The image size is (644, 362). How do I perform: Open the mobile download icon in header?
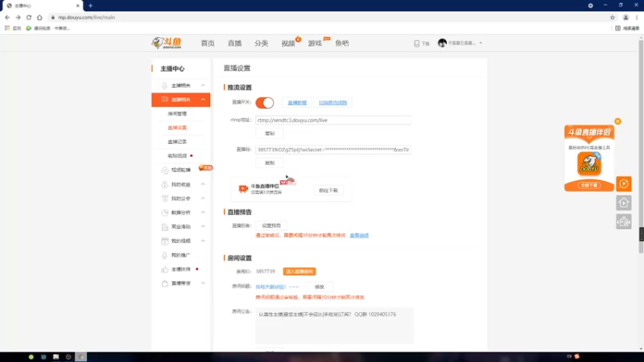(x=416, y=43)
